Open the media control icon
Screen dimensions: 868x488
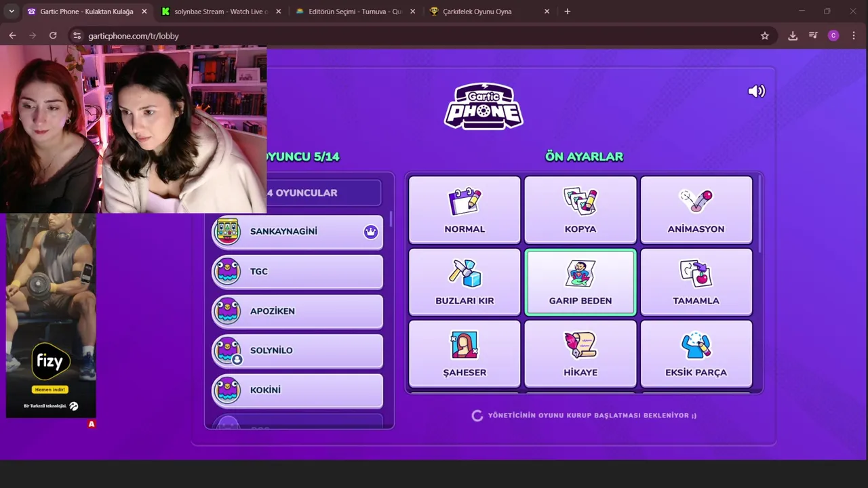point(813,36)
